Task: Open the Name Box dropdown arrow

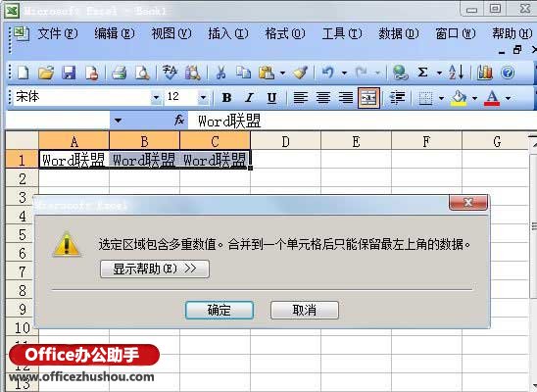Action: click(118, 121)
